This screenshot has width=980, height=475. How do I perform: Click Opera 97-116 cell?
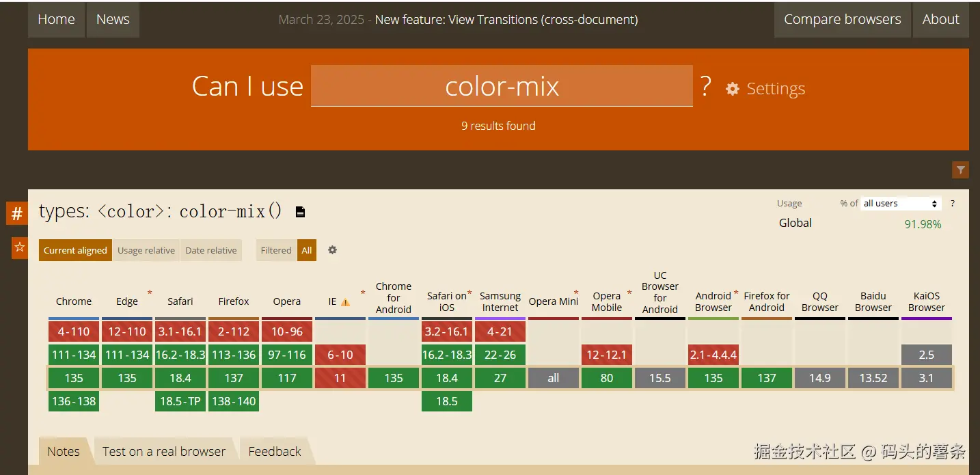[287, 355]
